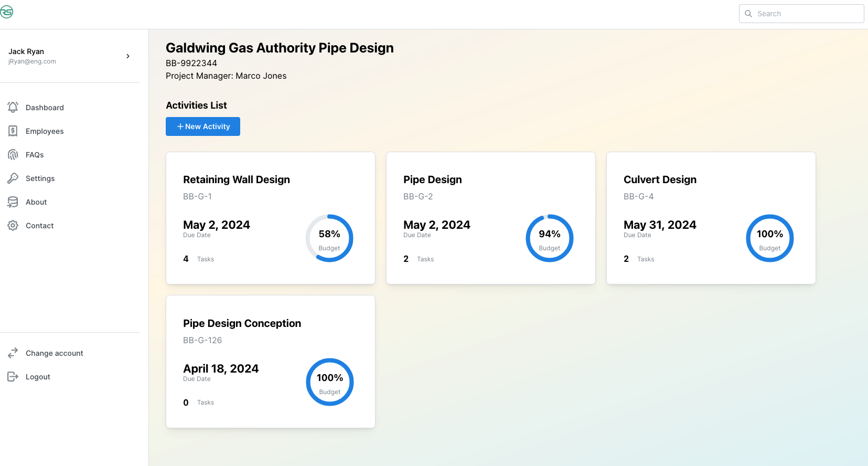Click the Logout door icon
868x466 pixels.
click(13, 376)
